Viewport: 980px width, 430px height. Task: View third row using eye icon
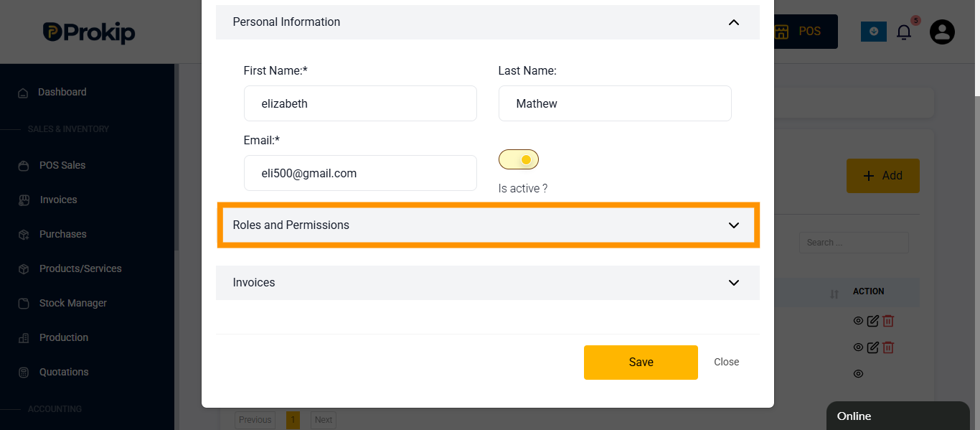[x=858, y=374]
